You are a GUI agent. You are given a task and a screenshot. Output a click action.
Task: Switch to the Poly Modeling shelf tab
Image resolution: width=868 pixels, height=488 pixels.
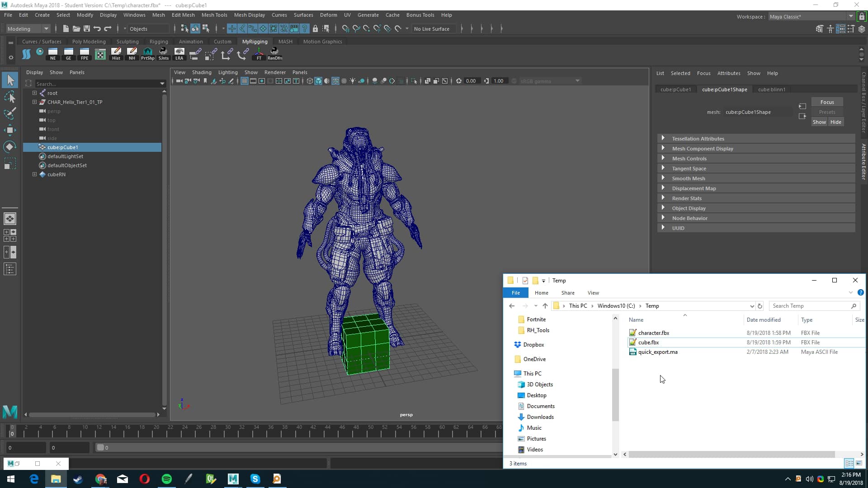click(x=89, y=41)
